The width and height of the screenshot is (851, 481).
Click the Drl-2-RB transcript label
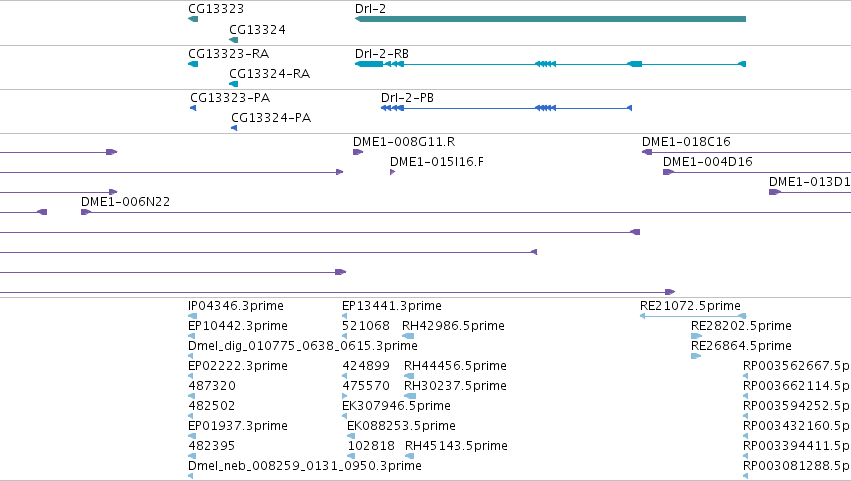pos(382,54)
